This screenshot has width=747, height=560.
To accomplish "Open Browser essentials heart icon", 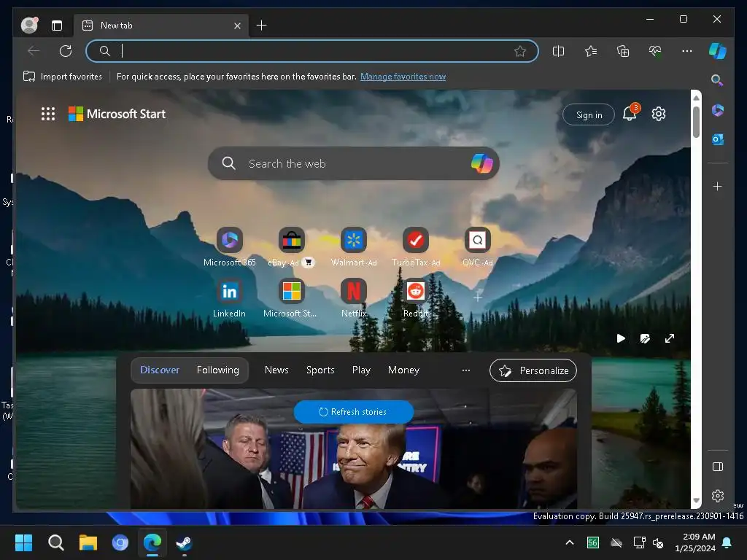I will pyautogui.click(x=655, y=51).
